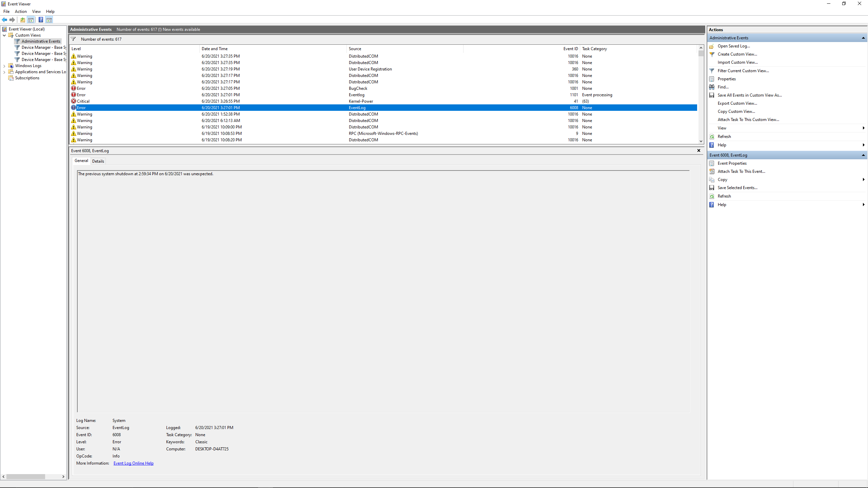Click the Critical Kernel-Power event icon
Viewport: 868px width, 488px height.
point(74,101)
